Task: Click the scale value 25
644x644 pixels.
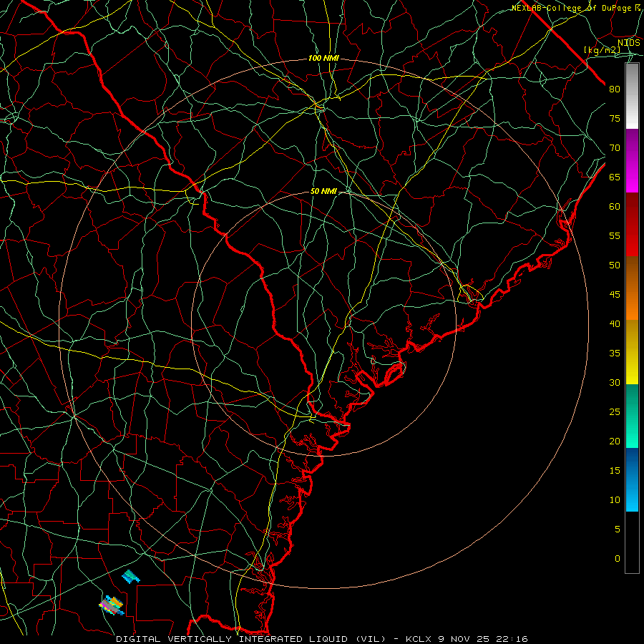Action: pos(615,411)
